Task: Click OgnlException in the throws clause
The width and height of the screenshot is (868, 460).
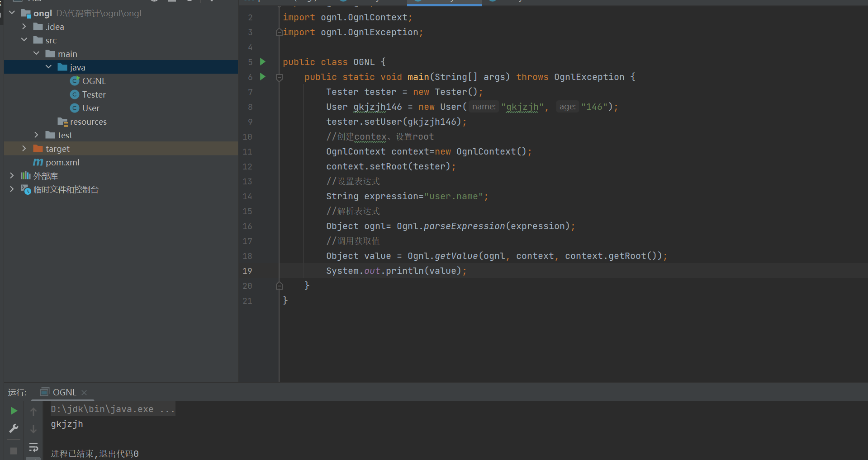Action: [589, 77]
